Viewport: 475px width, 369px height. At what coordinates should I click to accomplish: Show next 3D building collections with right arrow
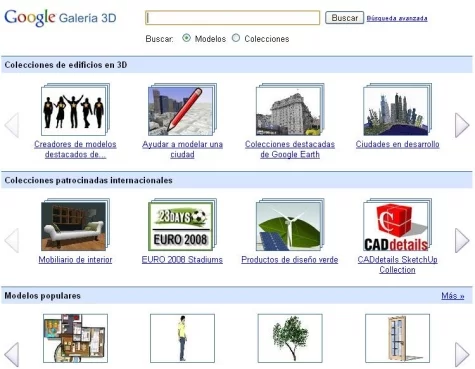click(462, 125)
